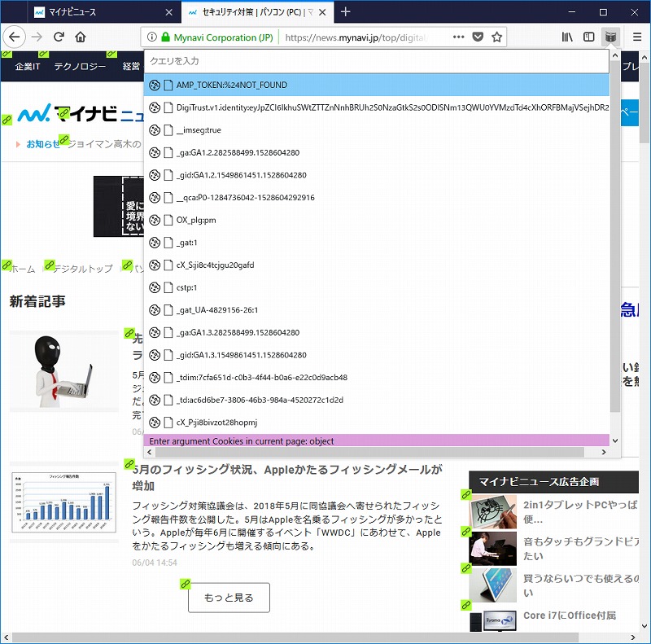Click the クエリを入力 query input field

coord(376,61)
